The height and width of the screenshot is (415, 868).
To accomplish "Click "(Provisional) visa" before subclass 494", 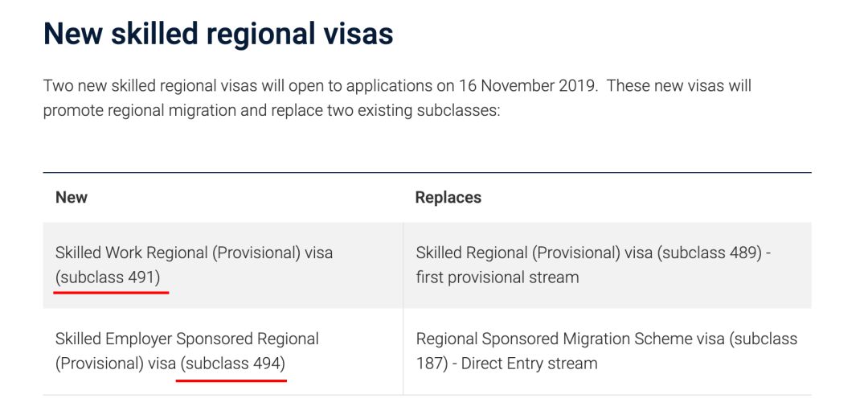I will (115, 363).
